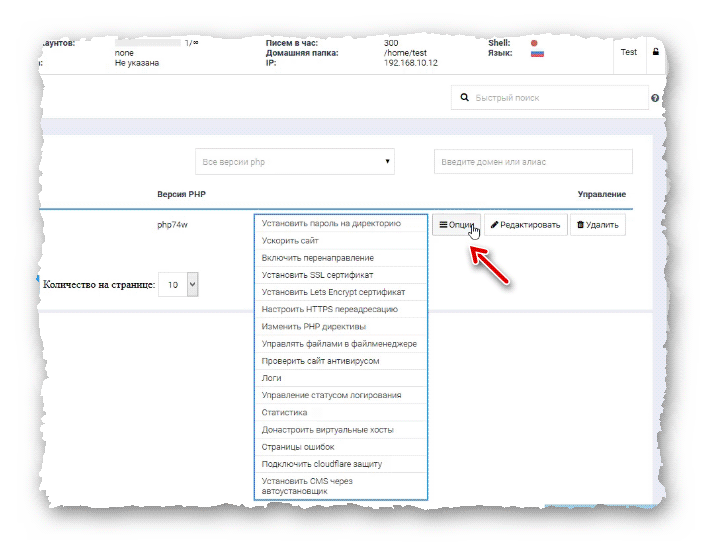
Task: Select Страницы ошибок entry
Action: coord(340,447)
